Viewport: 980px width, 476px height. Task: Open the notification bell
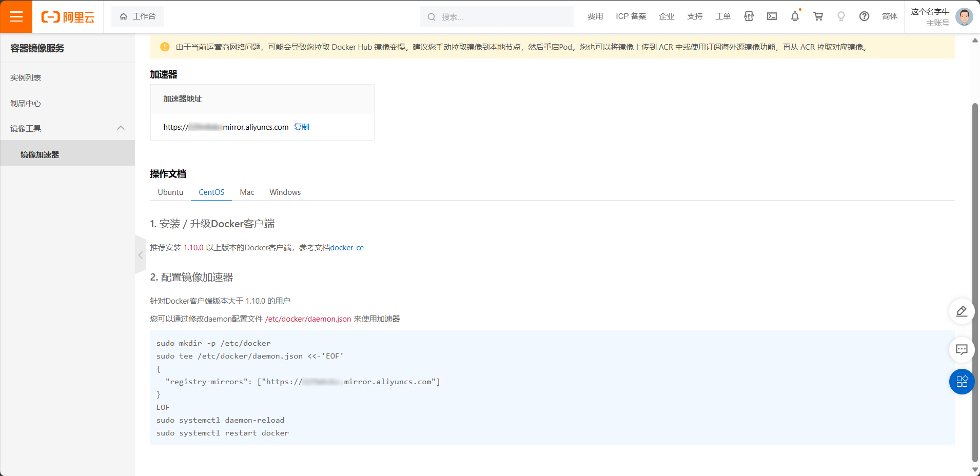coord(795,16)
